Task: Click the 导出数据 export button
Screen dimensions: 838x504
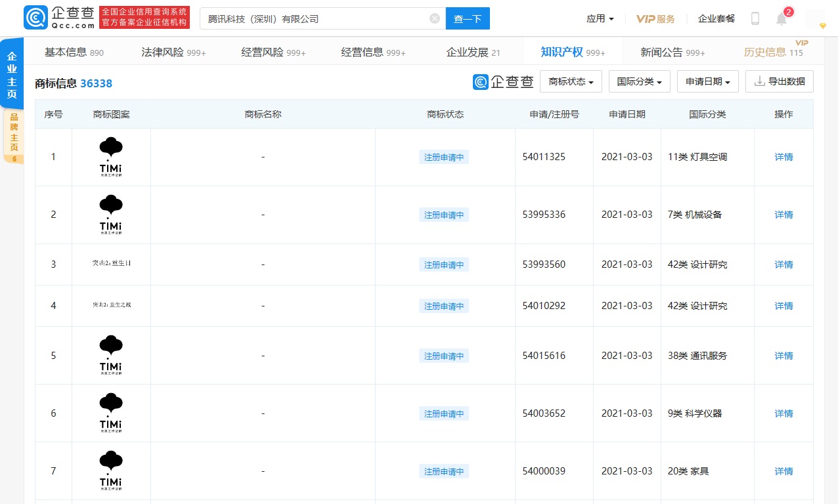Action: click(780, 81)
